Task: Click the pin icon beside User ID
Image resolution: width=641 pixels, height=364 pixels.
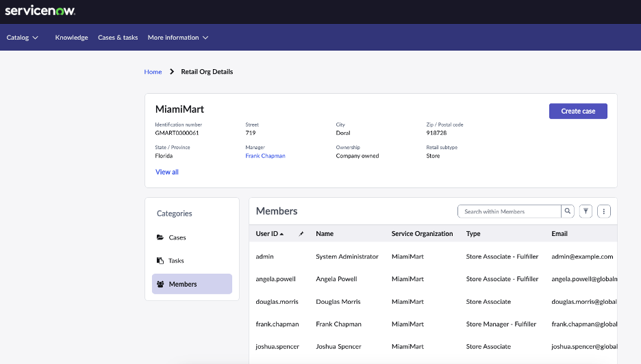Action: tap(301, 234)
